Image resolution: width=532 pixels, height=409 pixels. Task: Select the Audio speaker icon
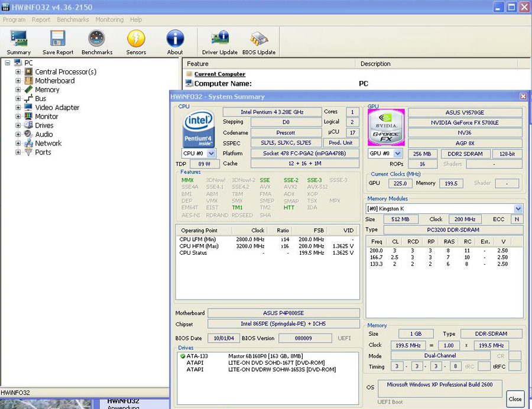[x=29, y=134]
